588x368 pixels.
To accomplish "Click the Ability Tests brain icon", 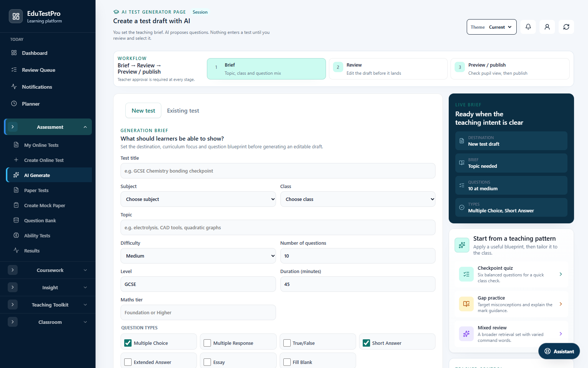I will 16,235.
